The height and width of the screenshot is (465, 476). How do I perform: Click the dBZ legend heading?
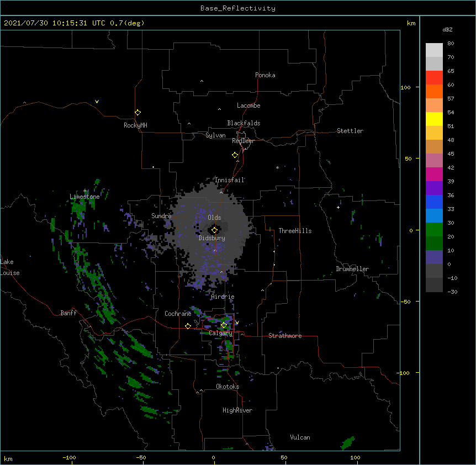click(447, 29)
